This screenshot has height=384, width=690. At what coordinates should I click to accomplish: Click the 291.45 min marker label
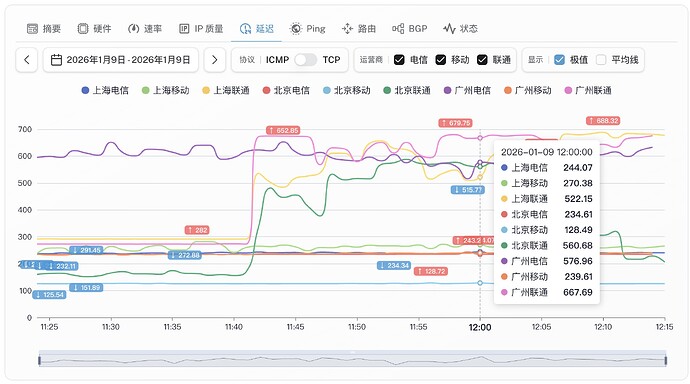[x=86, y=250]
